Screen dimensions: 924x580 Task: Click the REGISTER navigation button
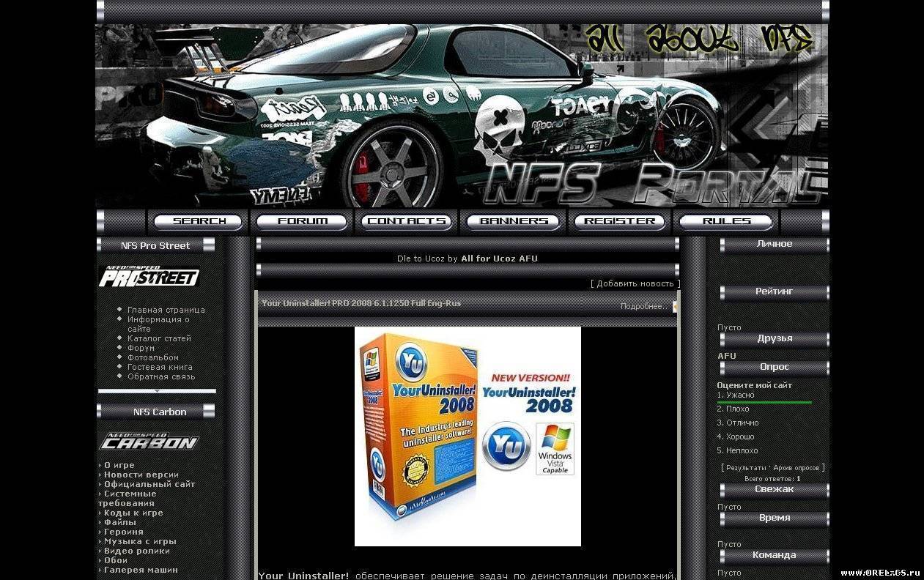(x=620, y=221)
